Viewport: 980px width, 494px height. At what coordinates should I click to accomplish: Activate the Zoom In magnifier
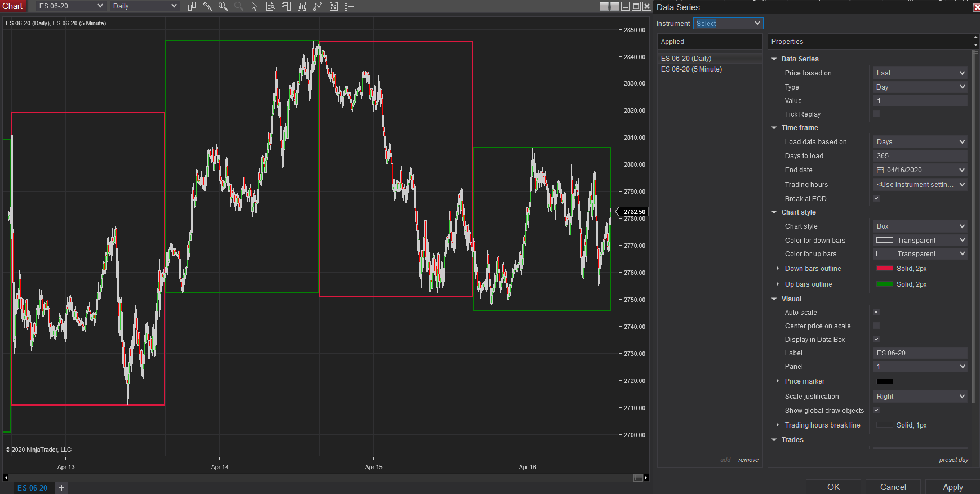tap(223, 6)
